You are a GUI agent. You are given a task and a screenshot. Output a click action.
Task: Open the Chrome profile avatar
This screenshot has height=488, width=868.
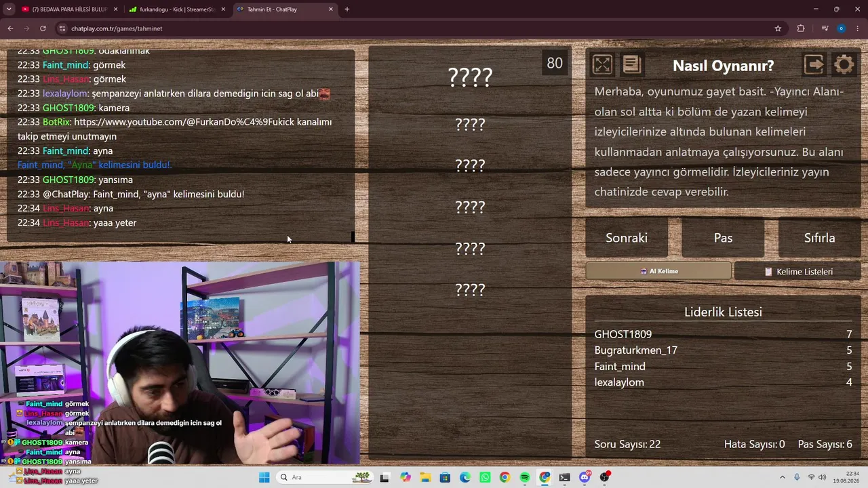click(x=842, y=28)
